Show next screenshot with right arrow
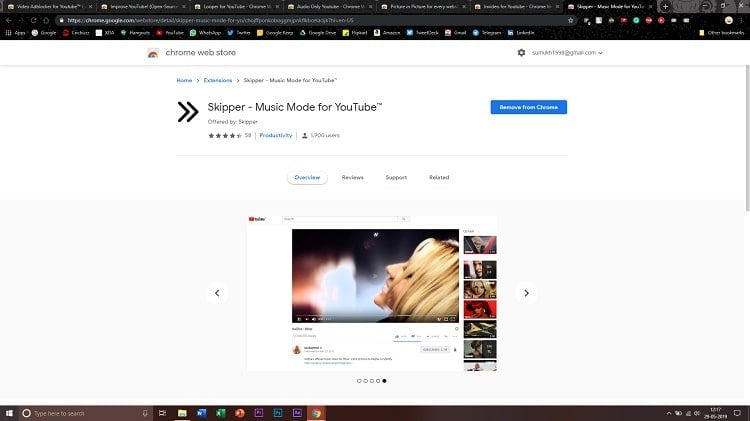This screenshot has height=421, width=750. coord(526,293)
